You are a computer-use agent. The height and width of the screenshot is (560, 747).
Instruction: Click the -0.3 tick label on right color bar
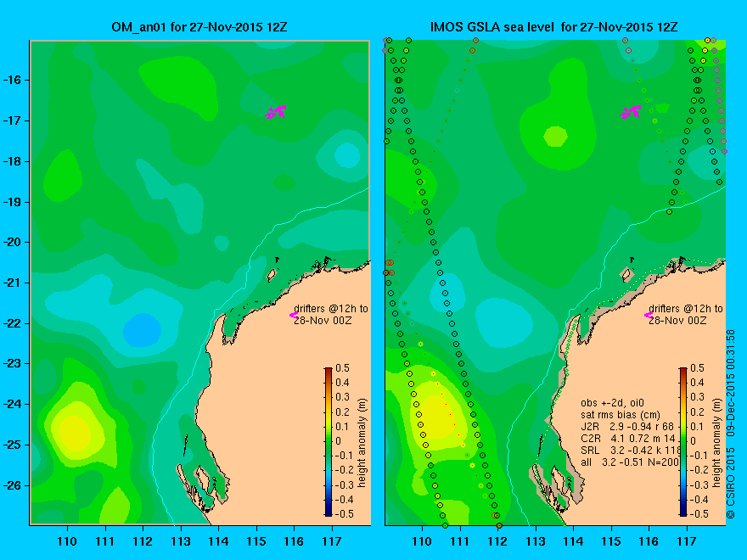[x=698, y=484]
